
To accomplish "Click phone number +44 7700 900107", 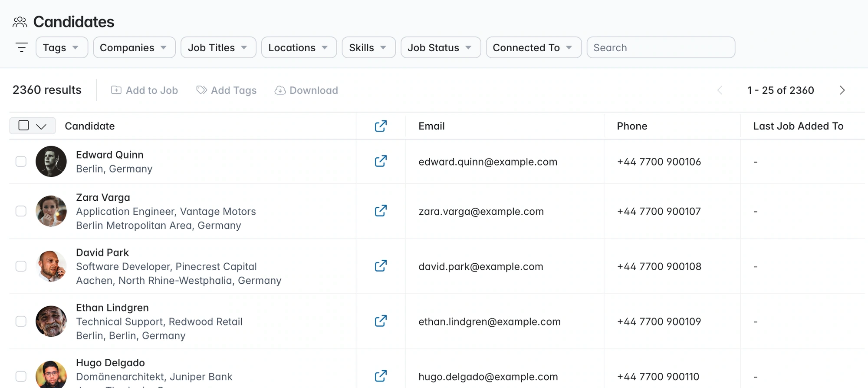I will pyautogui.click(x=659, y=211).
